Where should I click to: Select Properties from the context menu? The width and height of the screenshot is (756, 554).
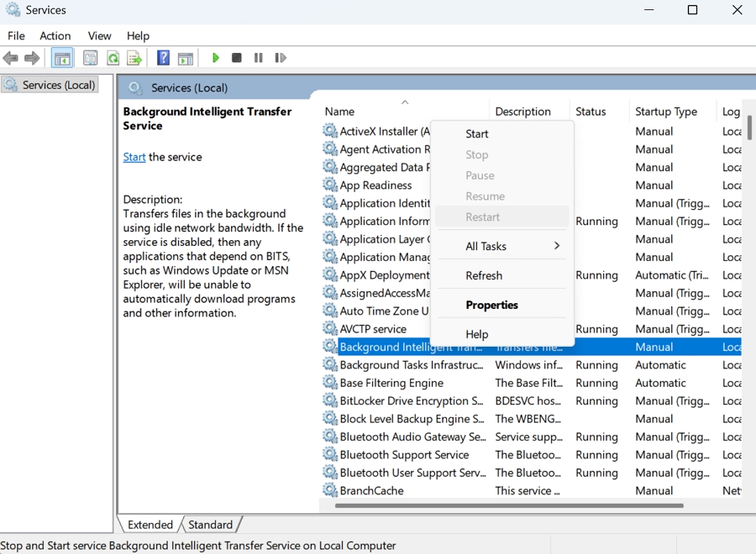click(491, 305)
